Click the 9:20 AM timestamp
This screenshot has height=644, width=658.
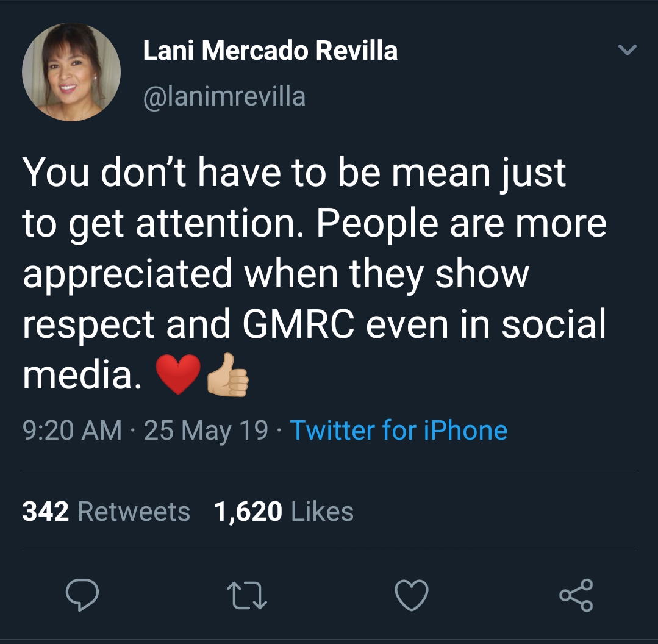[x=72, y=430]
